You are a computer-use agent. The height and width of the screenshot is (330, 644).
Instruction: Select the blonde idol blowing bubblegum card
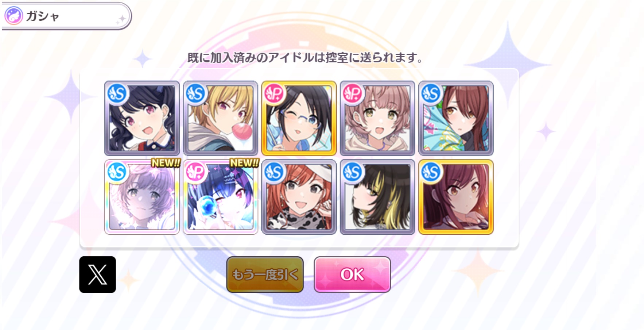(221, 118)
